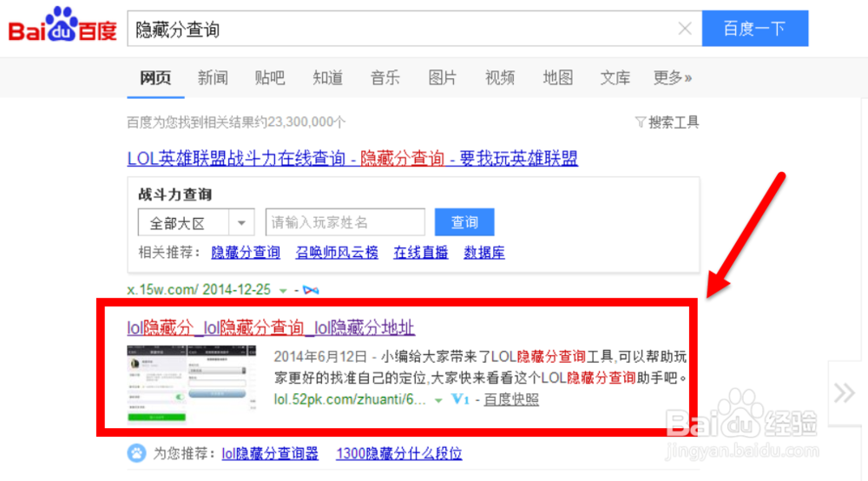868x481 pixels.
Task: Open the LOL英雄联盟战斗力在线查询 result link
Action: [x=352, y=159]
